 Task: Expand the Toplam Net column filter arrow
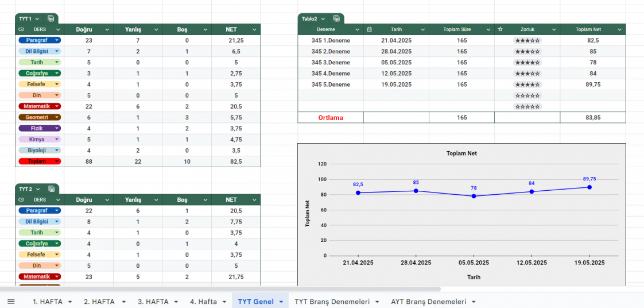coord(619,29)
